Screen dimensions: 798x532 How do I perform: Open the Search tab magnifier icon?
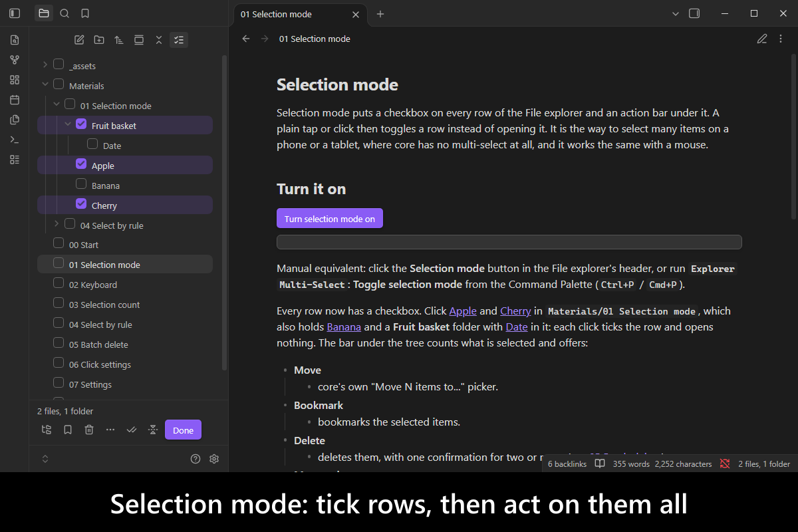point(65,13)
